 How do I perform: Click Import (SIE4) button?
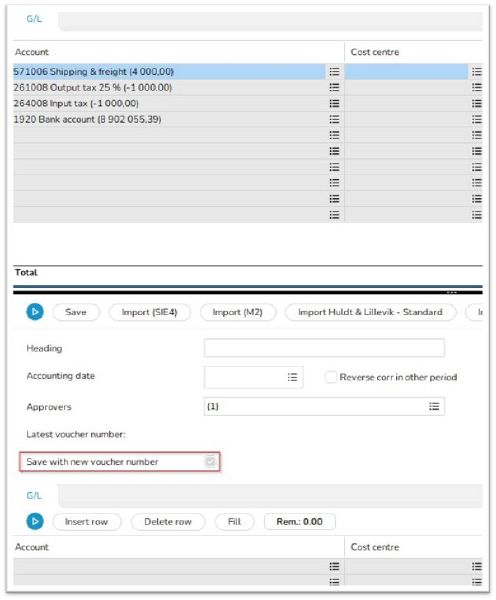(x=149, y=312)
